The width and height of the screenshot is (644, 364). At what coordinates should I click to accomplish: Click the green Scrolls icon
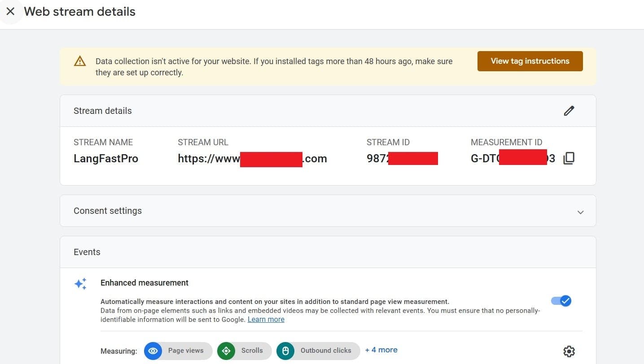226,351
